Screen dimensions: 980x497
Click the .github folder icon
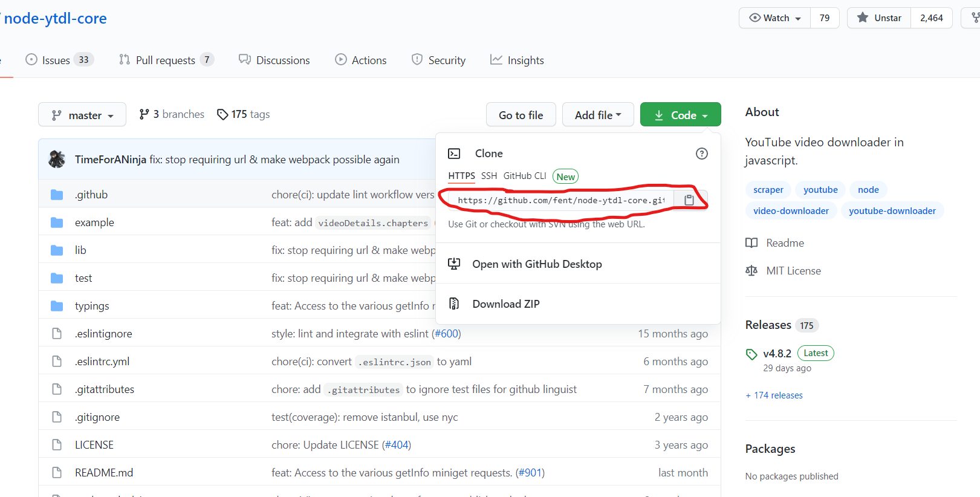pos(57,195)
